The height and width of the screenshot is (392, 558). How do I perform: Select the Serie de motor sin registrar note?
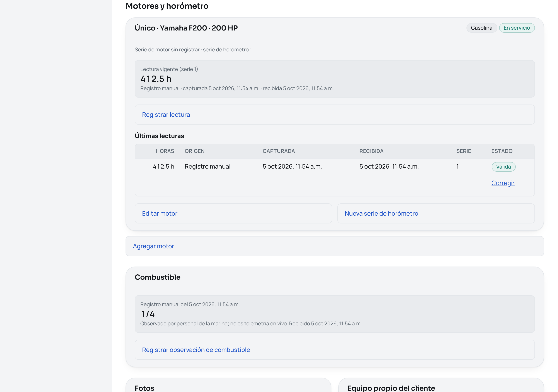tap(193, 50)
